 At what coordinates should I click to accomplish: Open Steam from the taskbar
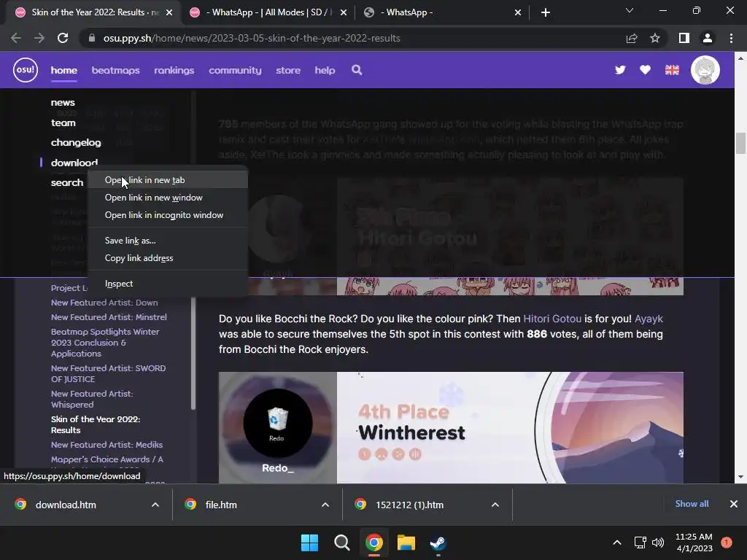coord(438,542)
